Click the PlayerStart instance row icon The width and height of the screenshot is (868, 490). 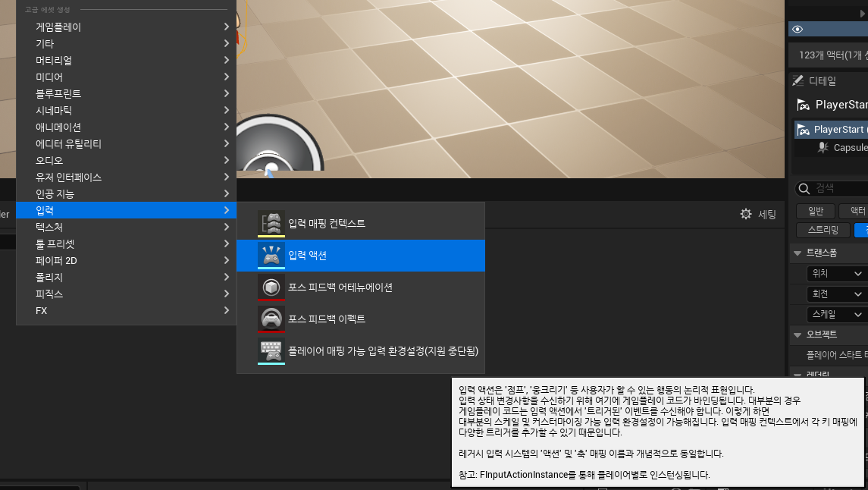click(804, 130)
